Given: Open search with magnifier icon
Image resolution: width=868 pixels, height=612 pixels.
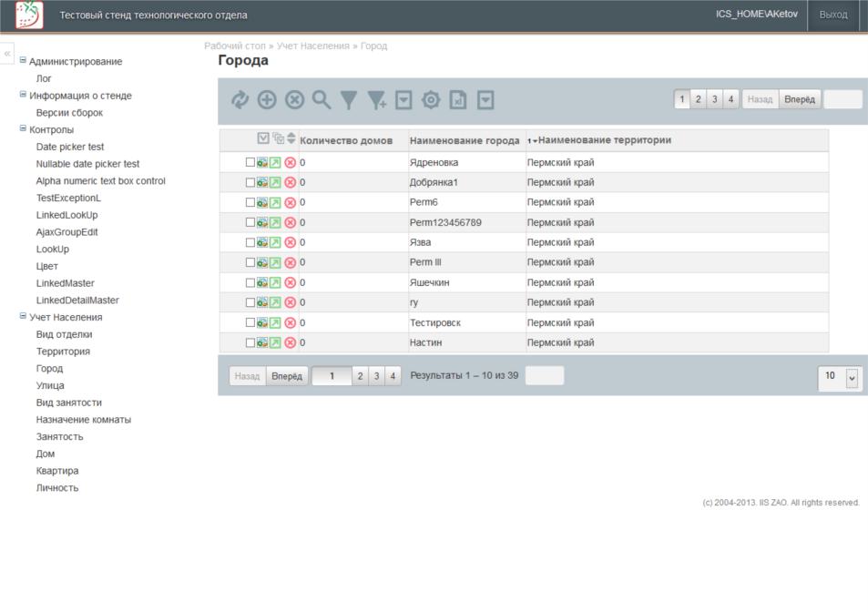Looking at the screenshot, I should pos(322,100).
